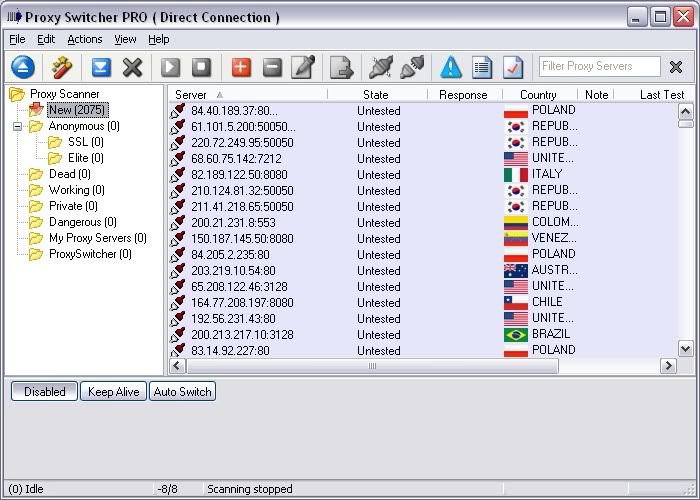Click the gray stop test icon
Screen dimensions: 700x500
pyautogui.click(x=201, y=67)
